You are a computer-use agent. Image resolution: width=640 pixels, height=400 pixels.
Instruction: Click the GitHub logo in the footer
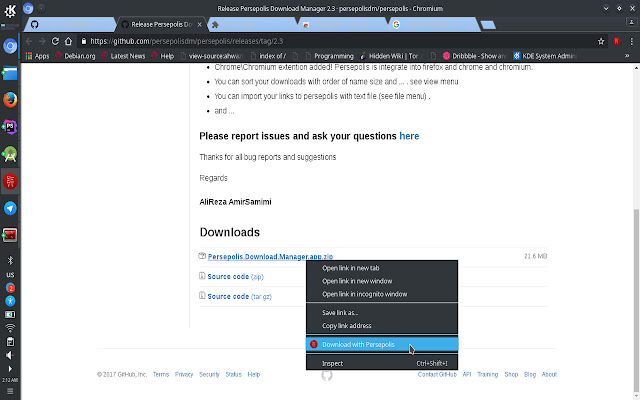[326, 374]
